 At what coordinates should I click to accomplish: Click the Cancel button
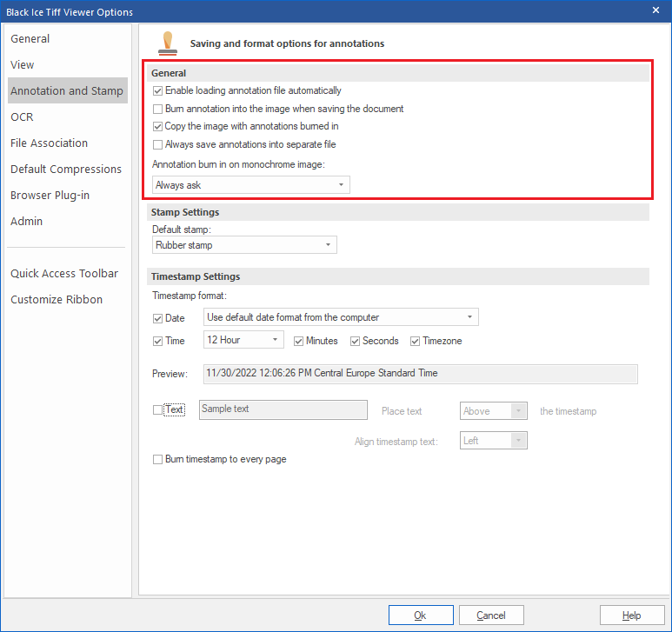(x=491, y=615)
